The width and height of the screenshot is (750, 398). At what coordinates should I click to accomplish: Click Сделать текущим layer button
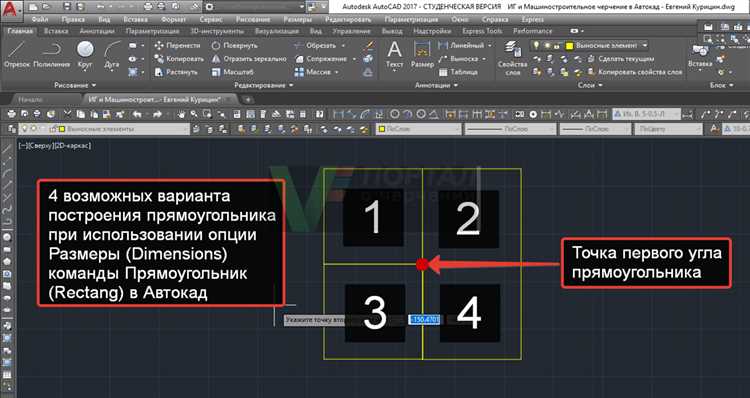(620, 59)
